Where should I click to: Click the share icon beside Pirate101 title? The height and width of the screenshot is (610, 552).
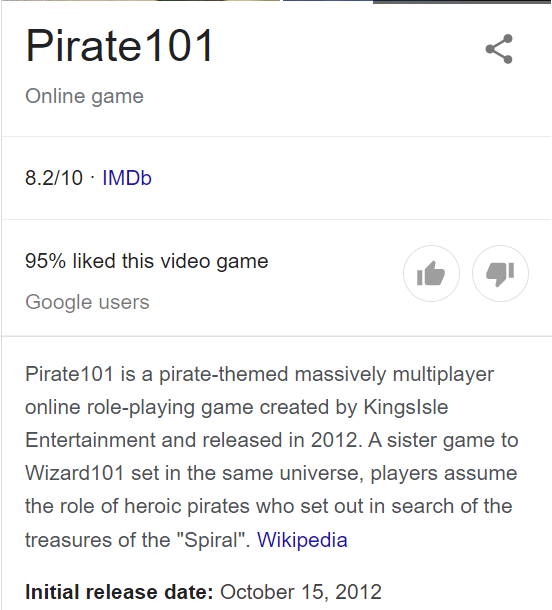pos(499,49)
